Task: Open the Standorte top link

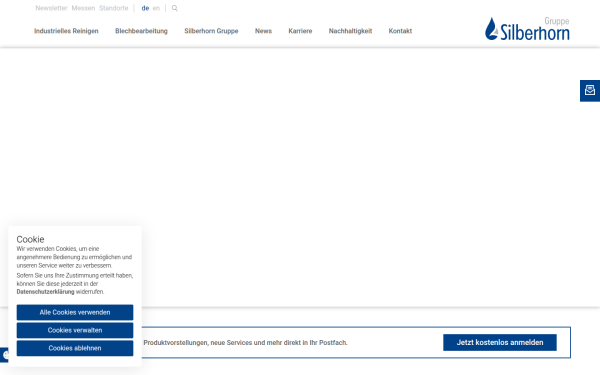Action: [x=113, y=8]
